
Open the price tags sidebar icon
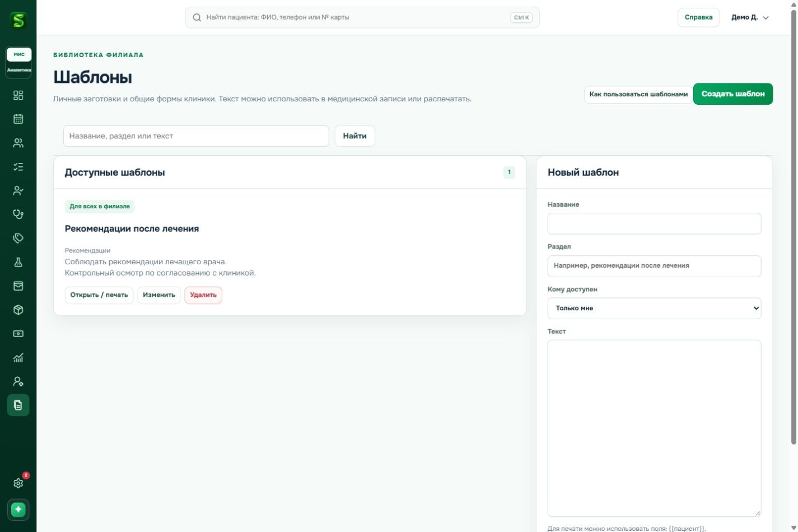[18, 238]
